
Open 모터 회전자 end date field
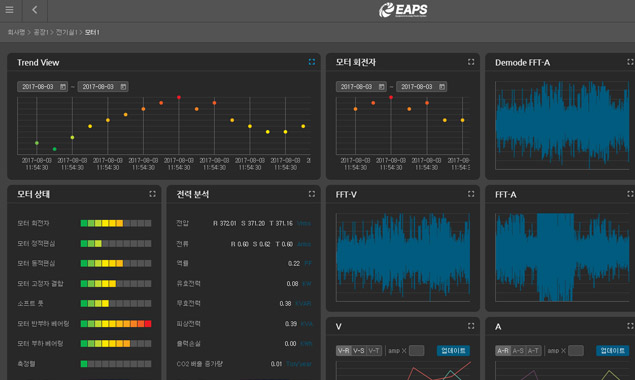pyautogui.click(x=422, y=87)
